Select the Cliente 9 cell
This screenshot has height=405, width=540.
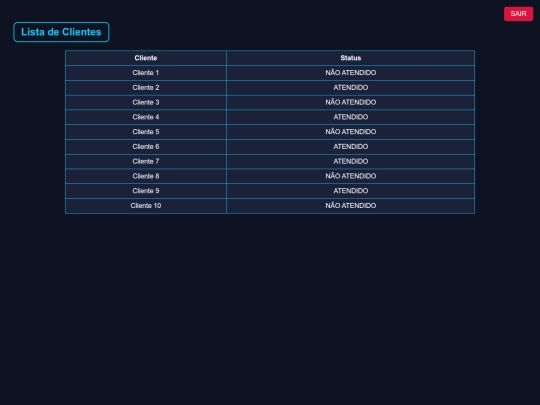[x=146, y=191]
